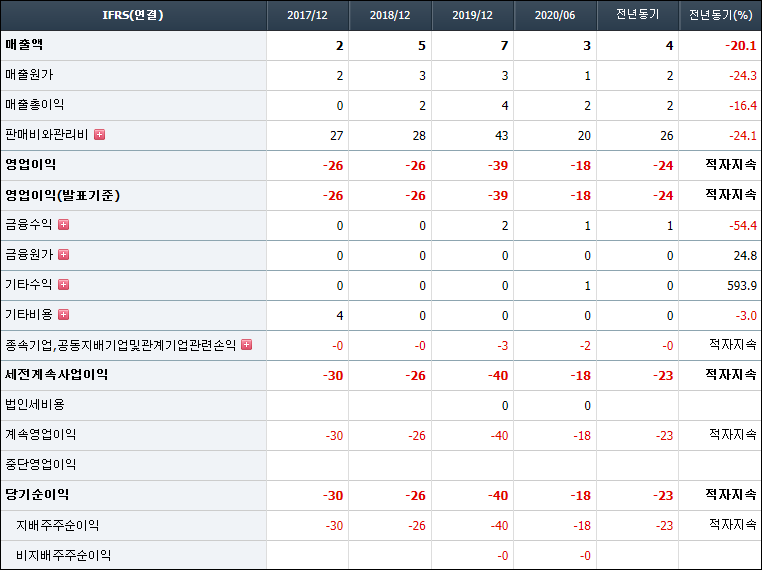This screenshot has height=570, width=762.
Task: Click 적자지속 in the 당기순이익 row
Action: click(x=731, y=495)
